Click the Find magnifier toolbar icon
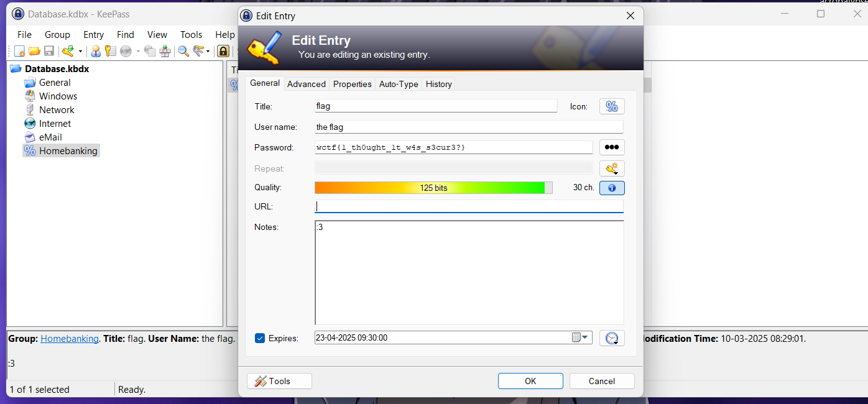 pos(183,51)
